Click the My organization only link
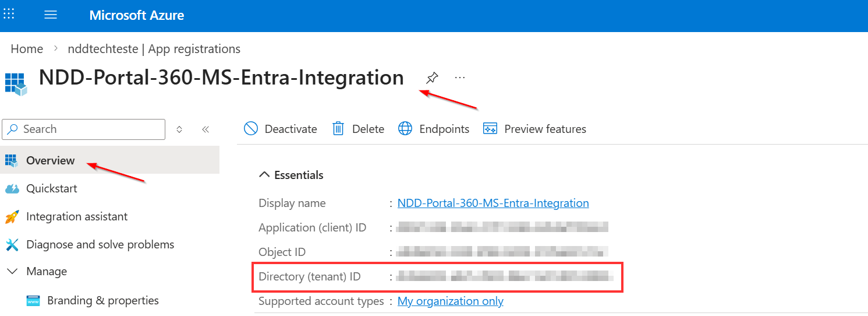The height and width of the screenshot is (316, 868). click(x=450, y=301)
